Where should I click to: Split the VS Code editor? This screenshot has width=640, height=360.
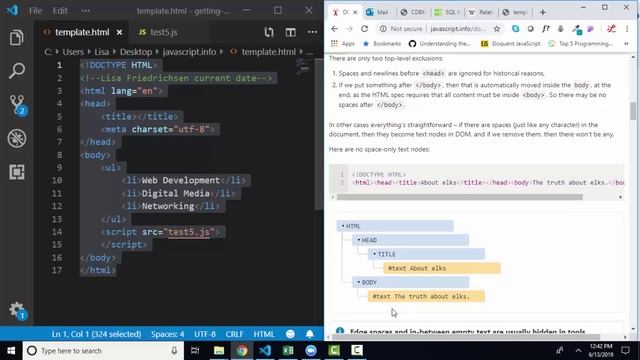[x=291, y=32]
